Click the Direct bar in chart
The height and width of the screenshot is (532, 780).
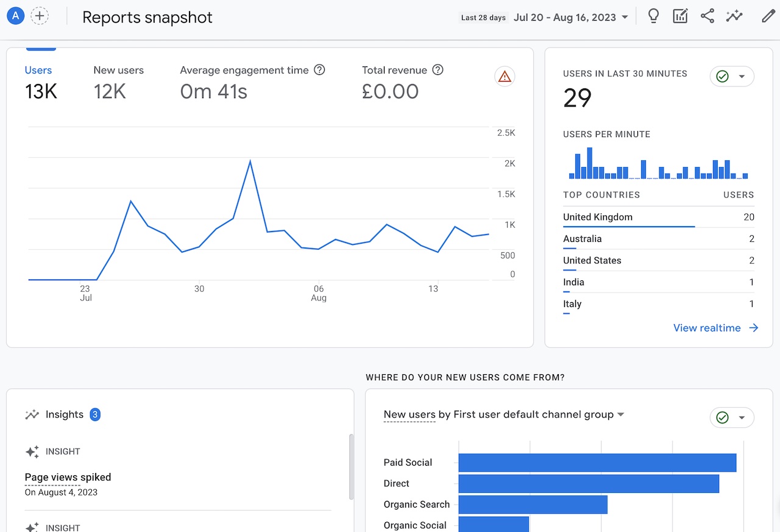[589, 484]
